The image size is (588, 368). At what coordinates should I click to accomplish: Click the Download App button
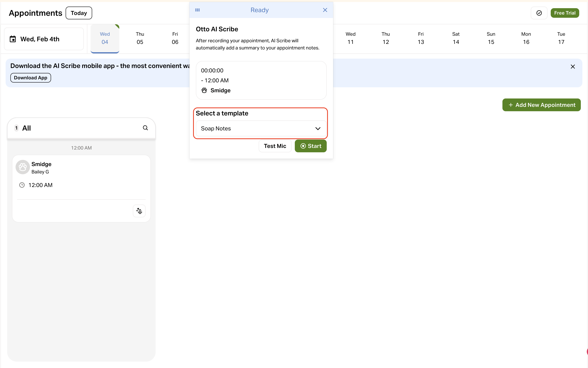coord(31,78)
